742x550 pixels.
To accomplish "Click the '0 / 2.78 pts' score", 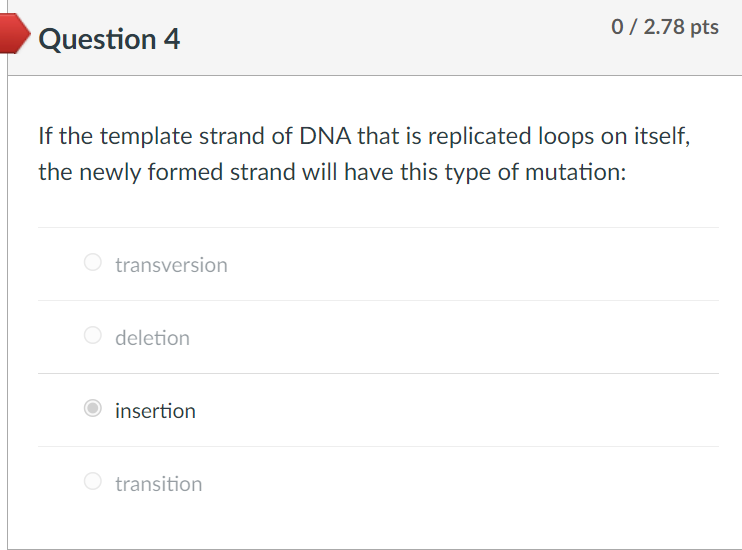I will (665, 27).
